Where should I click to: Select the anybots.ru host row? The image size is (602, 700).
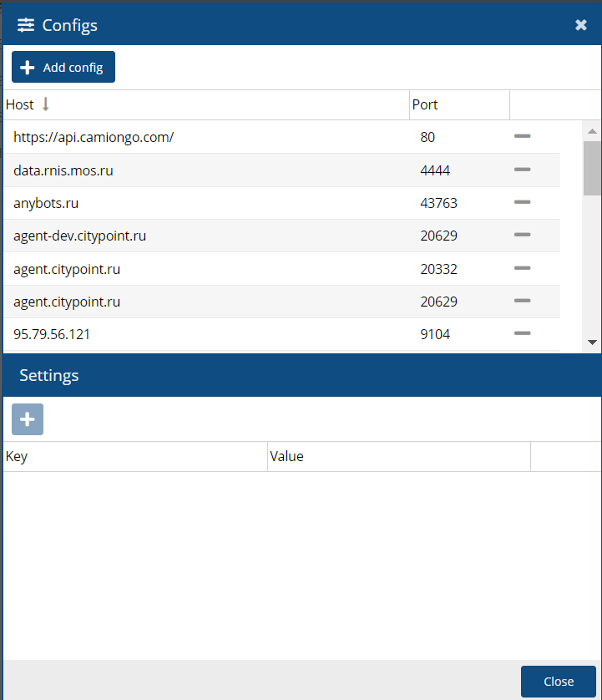[46, 203]
